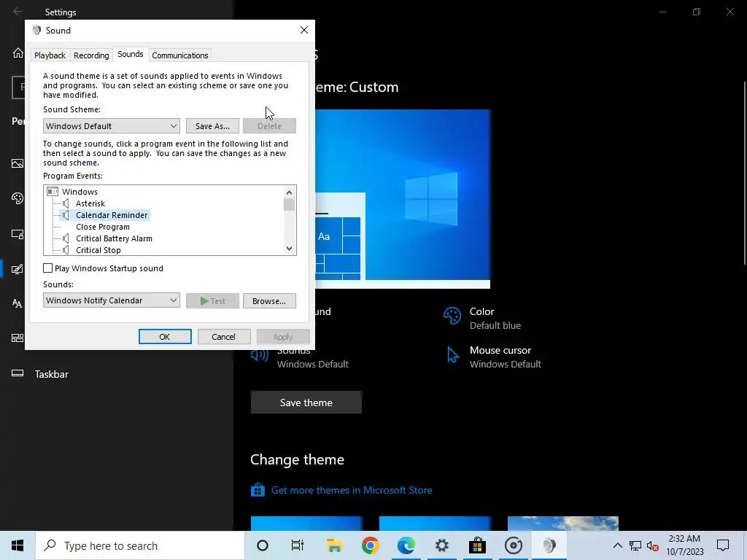Image resolution: width=747 pixels, height=560 pixels.
Task: Open Colors palette icon in Settings sidebar
Action: (x=18, y=198)
